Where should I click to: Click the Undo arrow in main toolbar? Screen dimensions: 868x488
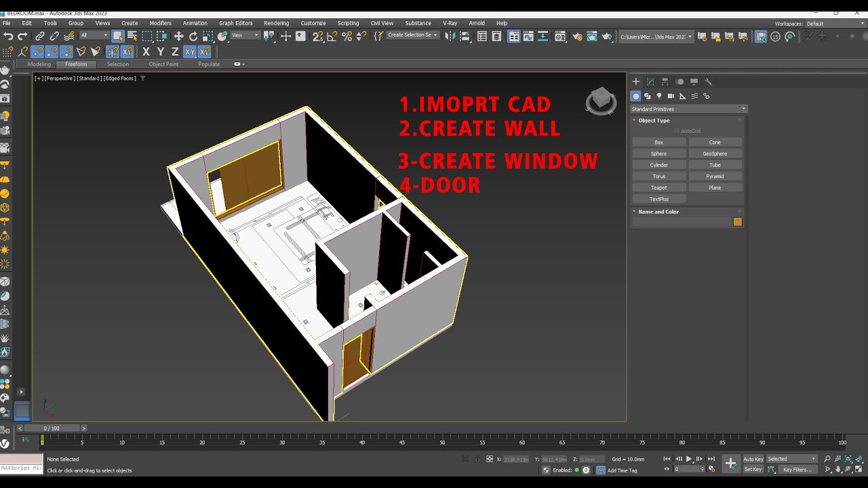[x=8, y=36]
